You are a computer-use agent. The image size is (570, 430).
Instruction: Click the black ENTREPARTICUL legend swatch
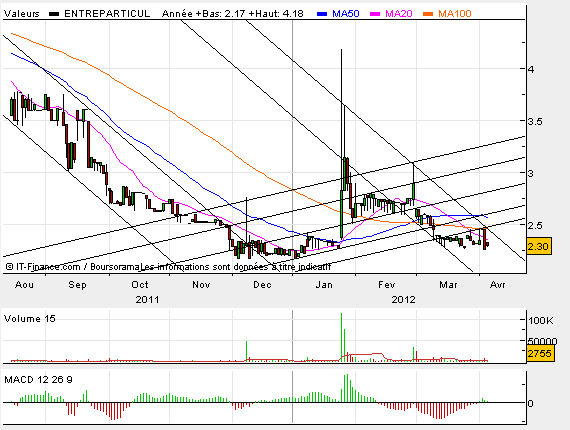pyautogui.click(x=54, y=14)
